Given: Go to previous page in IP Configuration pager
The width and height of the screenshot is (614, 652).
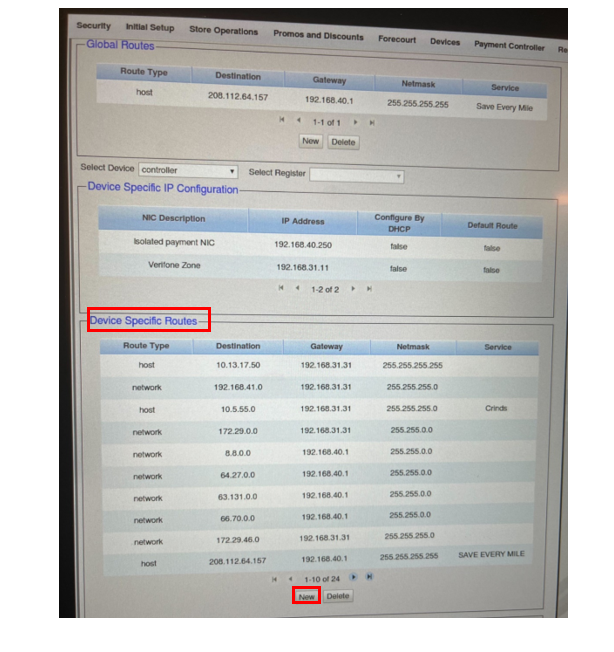Looking at the screenshot, I should click(x=297, y=288).
